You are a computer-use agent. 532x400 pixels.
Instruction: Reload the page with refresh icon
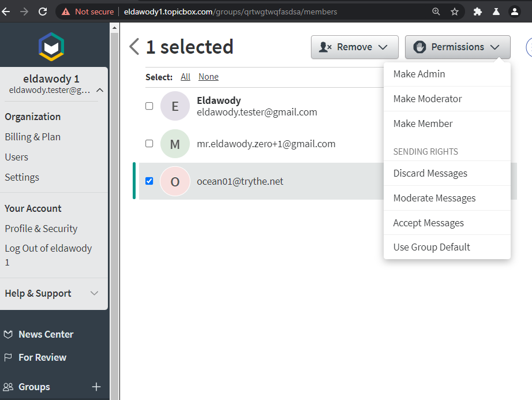click(x=43, y=12)
